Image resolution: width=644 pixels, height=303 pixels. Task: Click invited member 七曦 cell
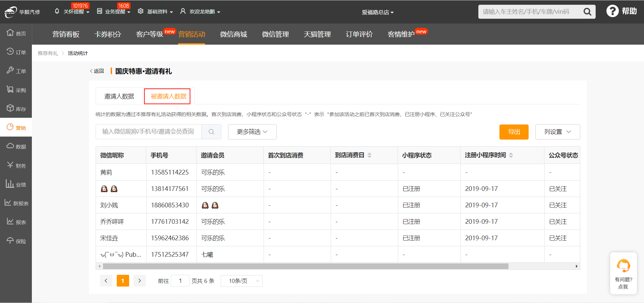[207, 254]
